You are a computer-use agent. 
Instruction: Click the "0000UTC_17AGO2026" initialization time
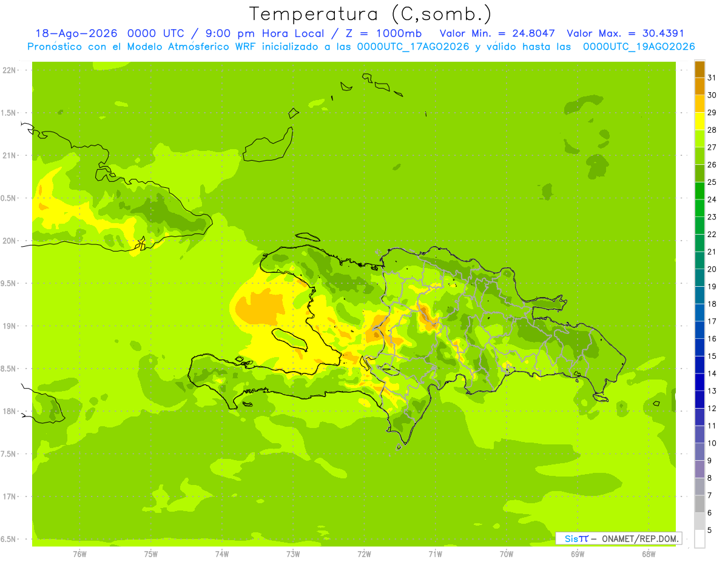pos(413,47)
